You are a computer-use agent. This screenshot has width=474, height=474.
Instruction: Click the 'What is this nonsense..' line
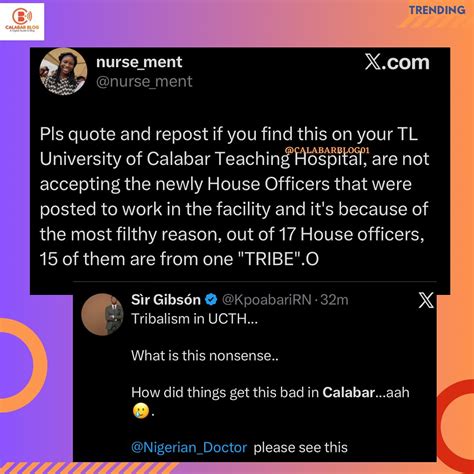205,356
